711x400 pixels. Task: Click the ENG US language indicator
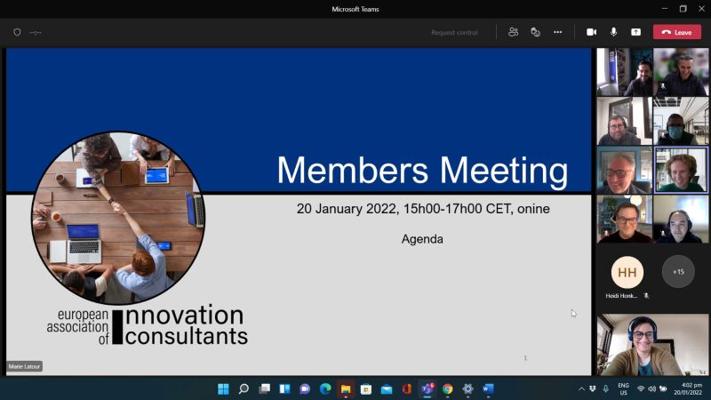click(623, 389)
